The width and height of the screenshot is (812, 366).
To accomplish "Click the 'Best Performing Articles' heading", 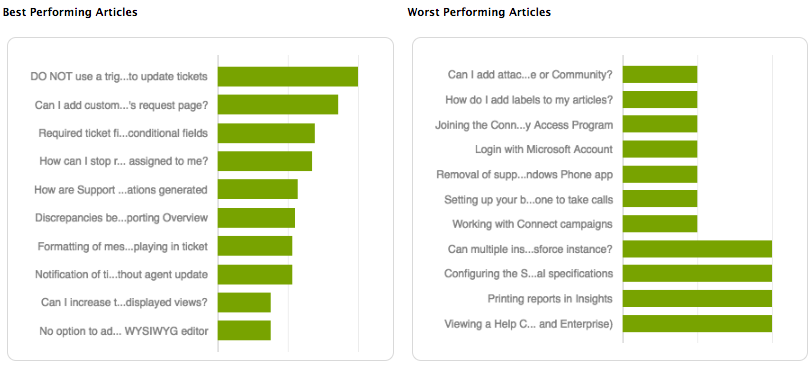I will 70,12.
